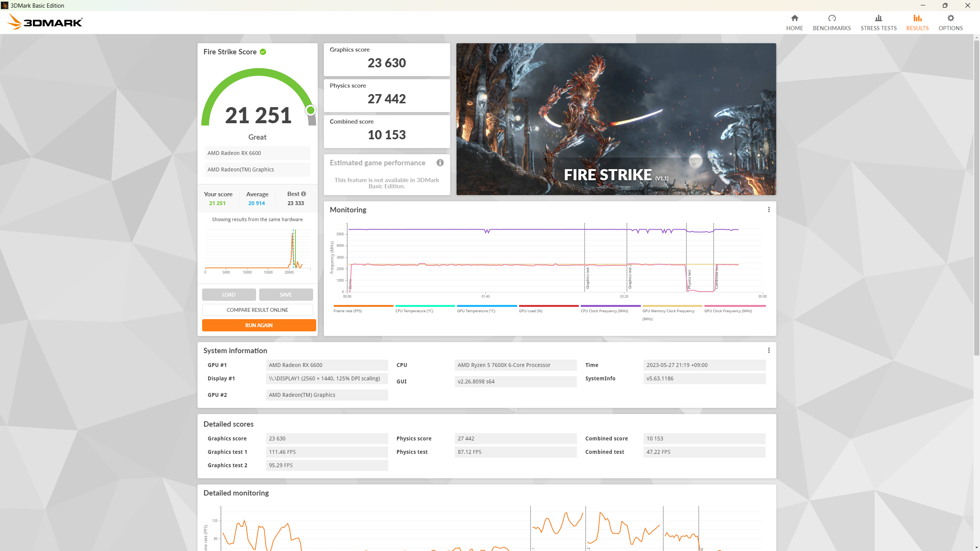
Task: Select AMD Radeon(TM) Graphics label under score
Action: (x=257, y=170)
